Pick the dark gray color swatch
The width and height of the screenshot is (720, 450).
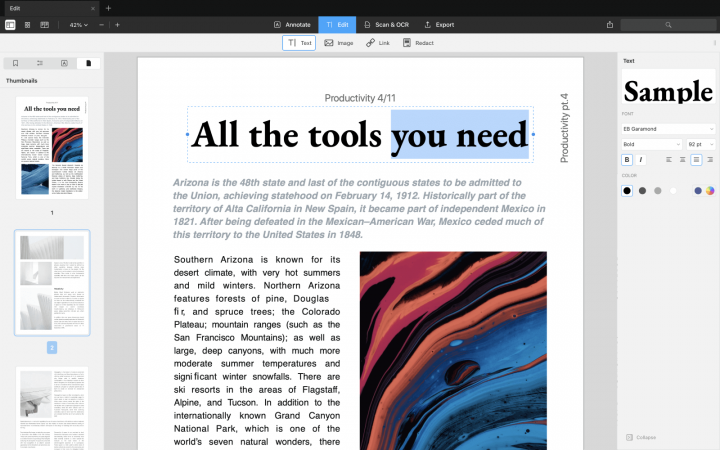pos(642,191)
